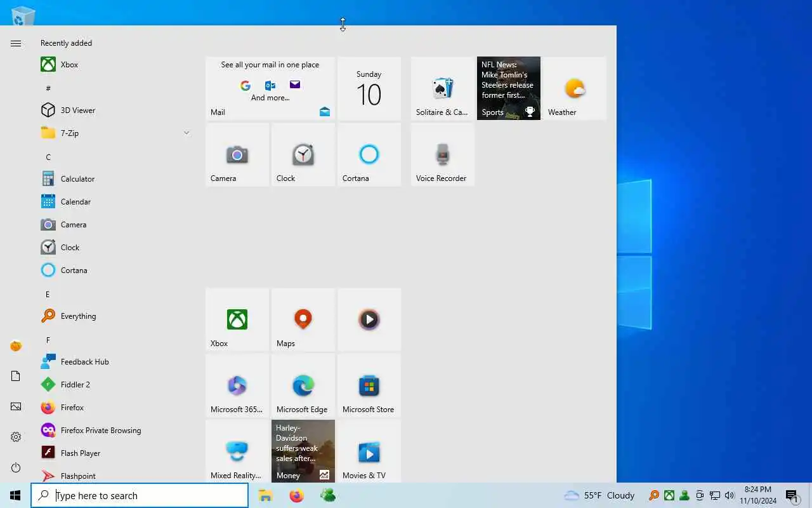Screen dimensions: 812x508
Task: Jump to the E letter group header
Action: (48, 294)
